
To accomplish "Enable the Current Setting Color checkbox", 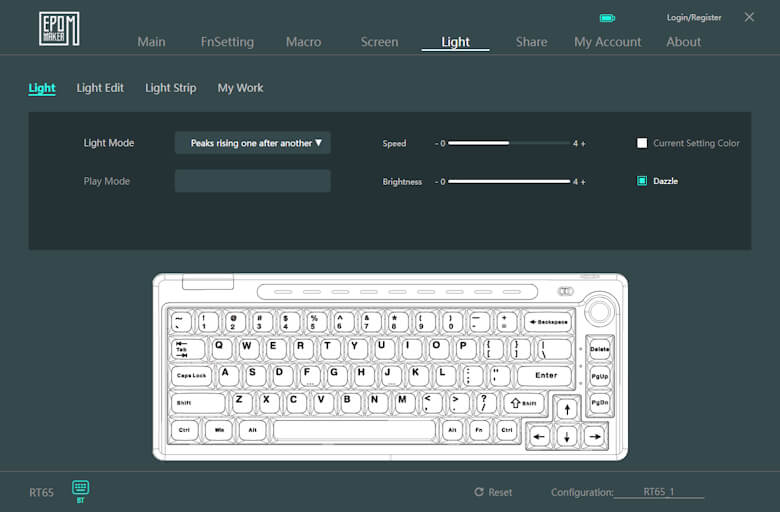I will point(642,143).
